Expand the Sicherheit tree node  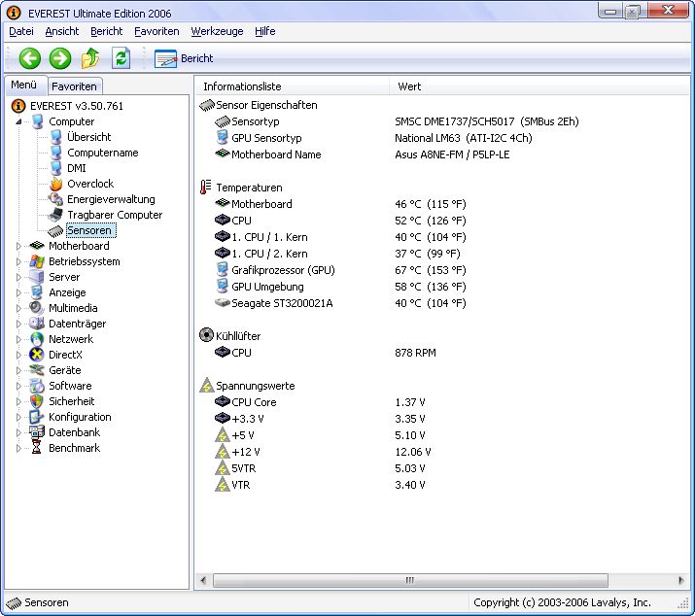(x=18, y=401)
